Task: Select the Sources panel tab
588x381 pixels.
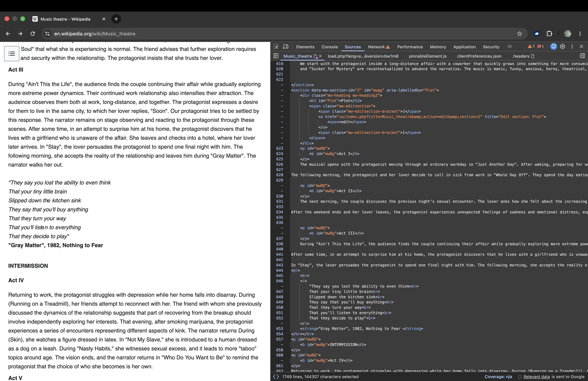Action: [x=353, y=47]
